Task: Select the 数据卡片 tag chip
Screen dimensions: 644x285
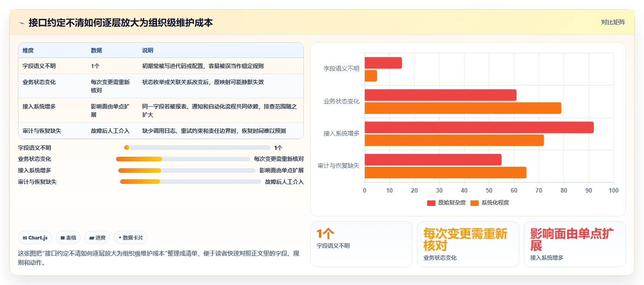Action: (x=131, y=238)
